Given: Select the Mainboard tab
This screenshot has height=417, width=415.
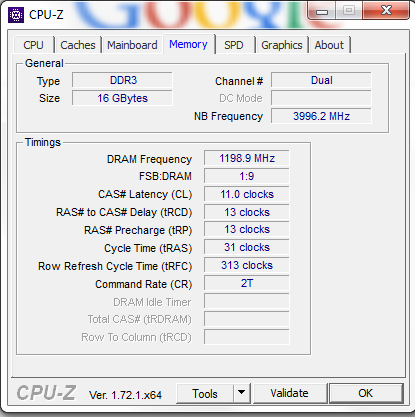Looking at the screenshot, I should point(132,45).
